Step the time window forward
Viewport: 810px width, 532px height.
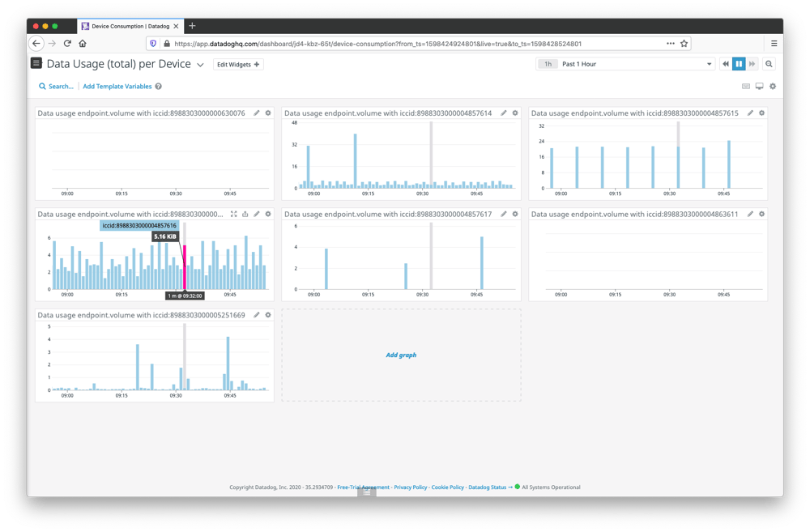[752, 64]
